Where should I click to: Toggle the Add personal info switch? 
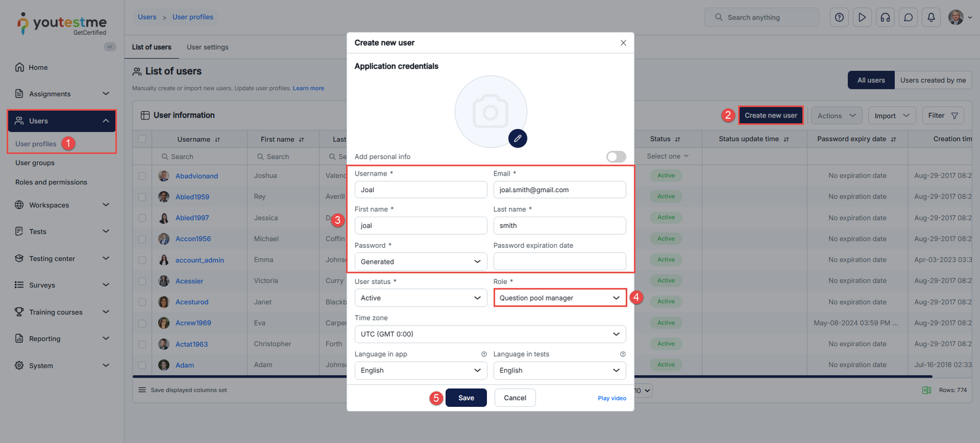pyautogui.click(x=616, y=157)
